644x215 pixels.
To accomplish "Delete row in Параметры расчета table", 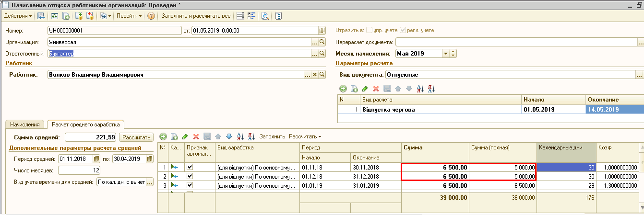I will coord(376,89).
